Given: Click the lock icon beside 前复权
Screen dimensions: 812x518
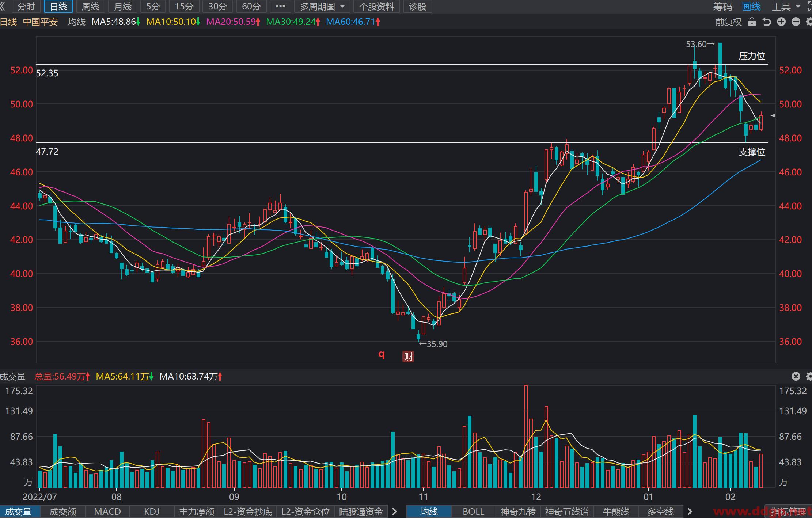Looking at the screenshot, I should coord(752,22).
